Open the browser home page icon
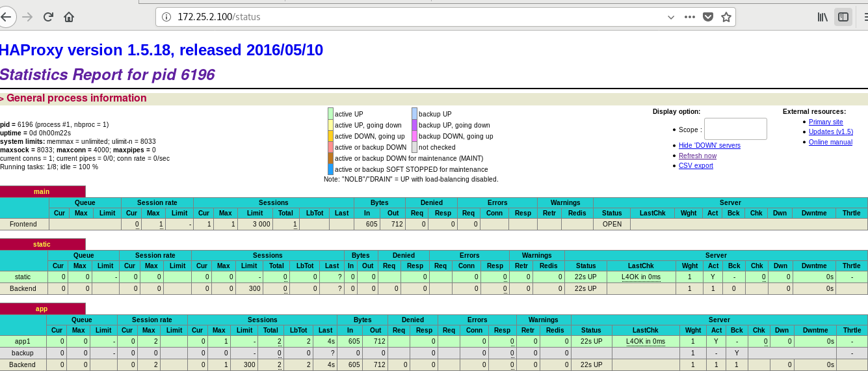 coord(69,17)
